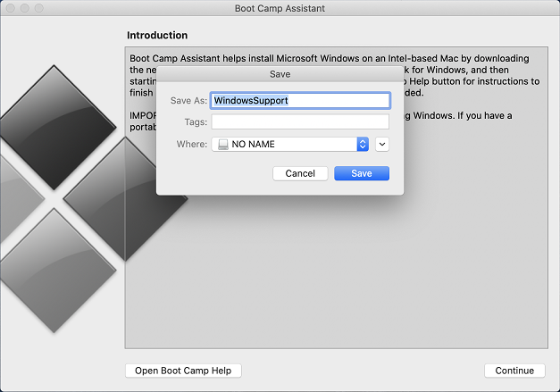Cancel the Save dialog

(300, 173)
